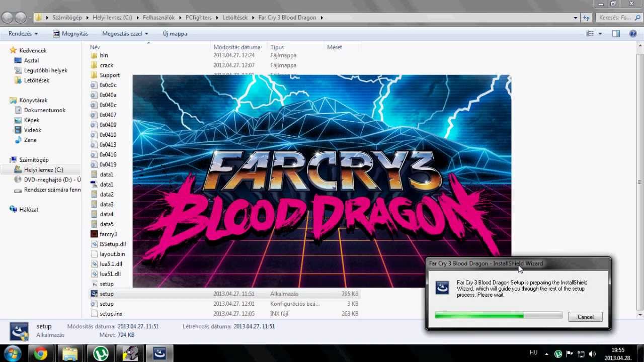
Task: Select the 0x0419 configuration file
Action: pos(108,164)
